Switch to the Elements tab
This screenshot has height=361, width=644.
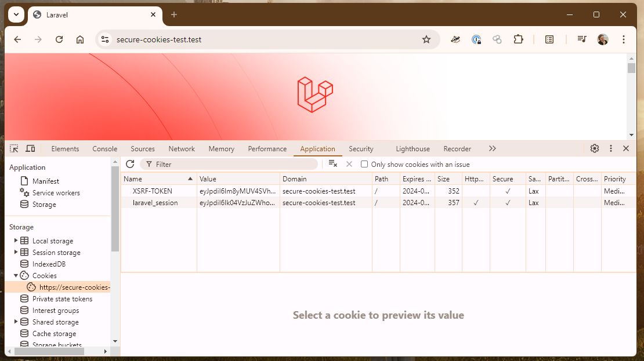click(x=65, y=149)
